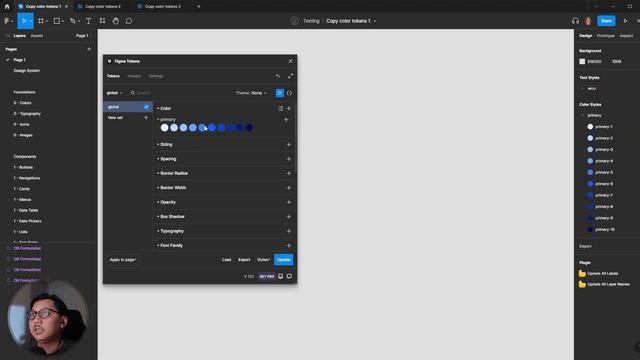Open the file name dropdown arrow

375,21
